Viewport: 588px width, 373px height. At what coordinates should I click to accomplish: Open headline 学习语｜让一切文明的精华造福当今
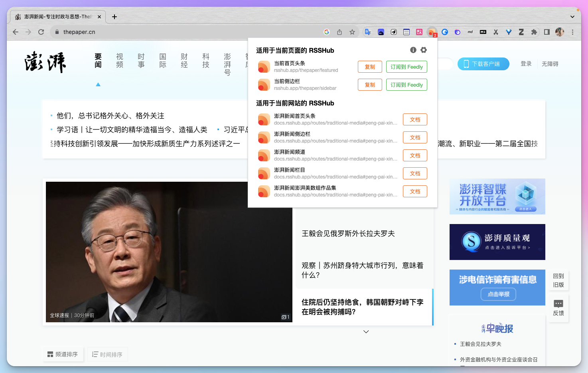point(132,130)
